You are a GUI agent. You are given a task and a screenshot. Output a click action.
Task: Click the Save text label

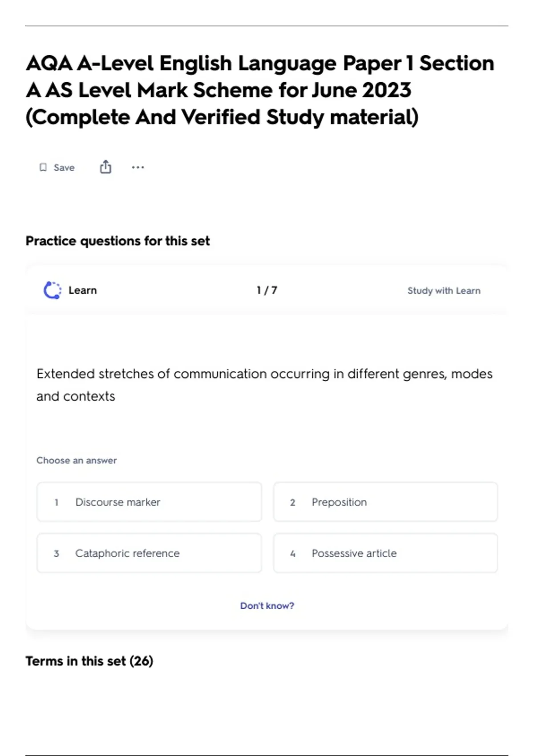point(64,168)
